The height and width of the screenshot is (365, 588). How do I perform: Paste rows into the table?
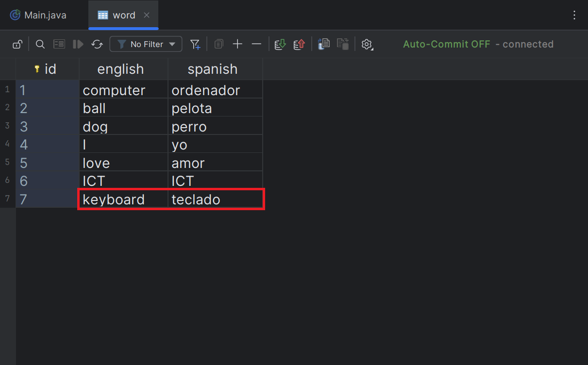coord(342,44)
